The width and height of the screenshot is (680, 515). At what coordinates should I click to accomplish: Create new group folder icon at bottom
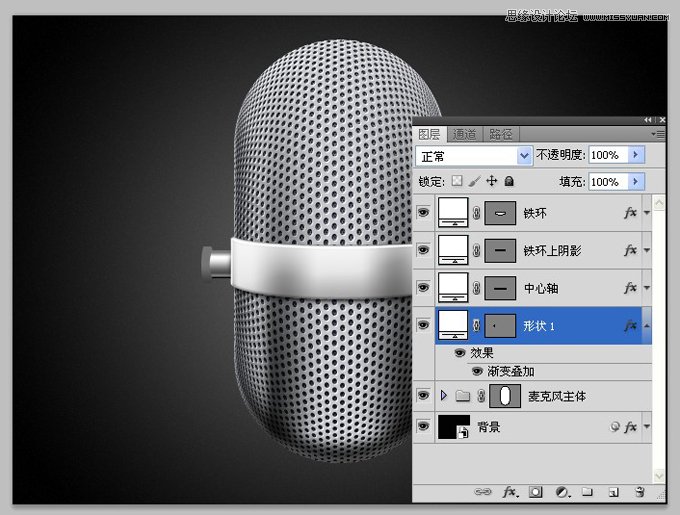tap(588, 492)
